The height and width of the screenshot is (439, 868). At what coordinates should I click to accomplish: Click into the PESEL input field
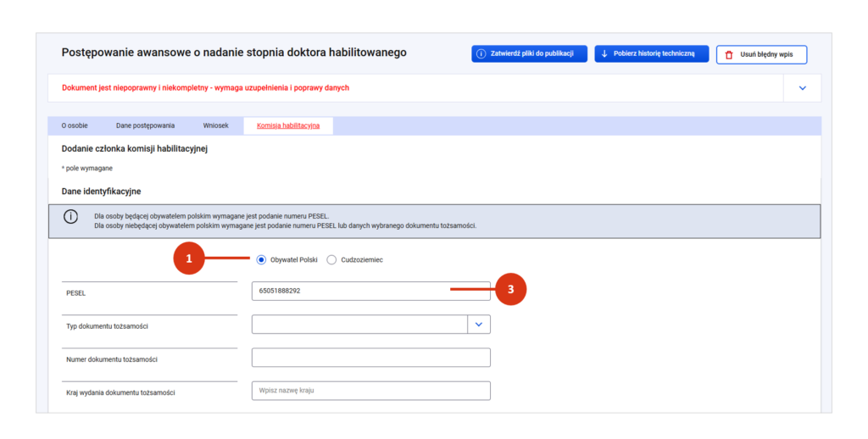click(x=370, y=291)
